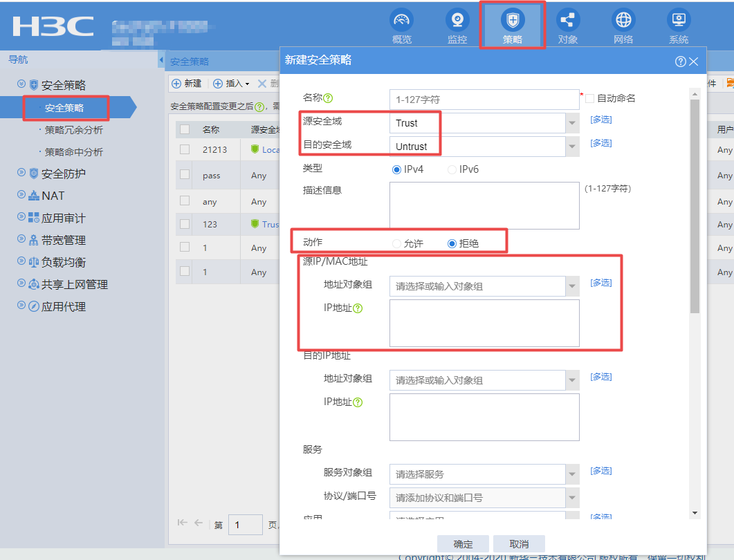
Task: Click help icon after 安全策略配置变更之后
Action: tap(259, 107)
